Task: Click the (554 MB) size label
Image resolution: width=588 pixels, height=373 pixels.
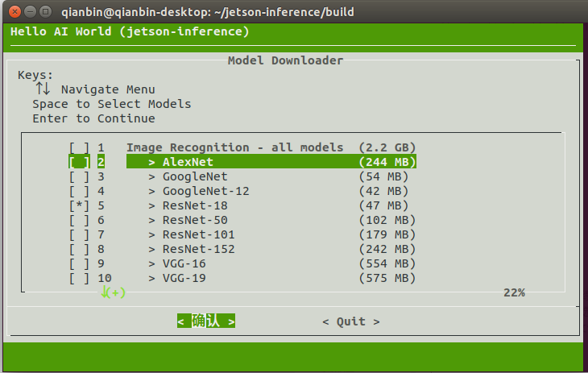Action: (387, 263)
